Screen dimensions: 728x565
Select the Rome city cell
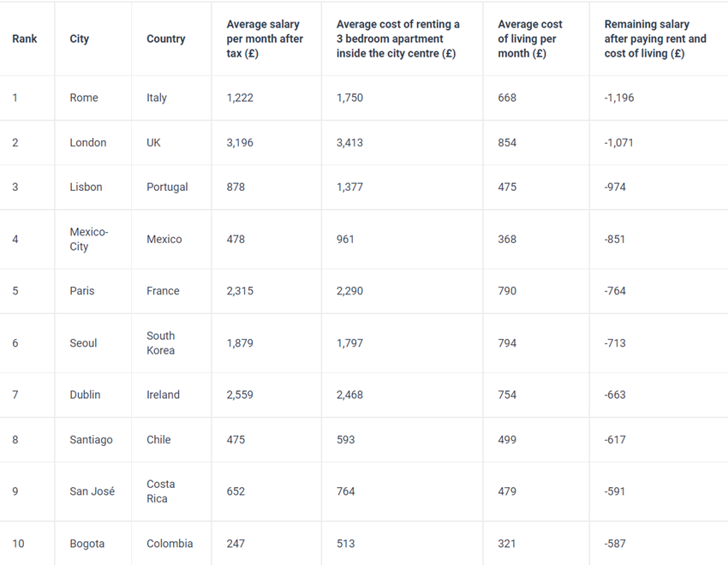[84, 98]
